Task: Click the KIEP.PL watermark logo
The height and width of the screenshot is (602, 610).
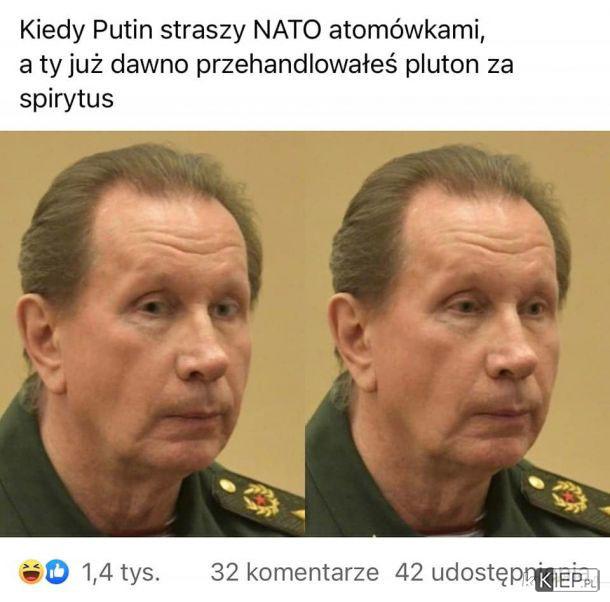Action: click(566, 581)
